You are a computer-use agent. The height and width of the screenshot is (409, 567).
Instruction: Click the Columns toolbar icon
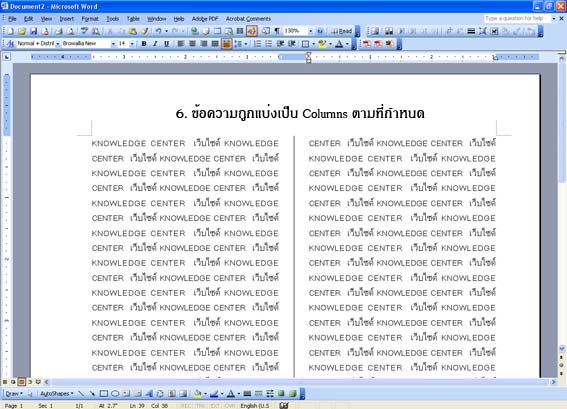click(240, 31)
